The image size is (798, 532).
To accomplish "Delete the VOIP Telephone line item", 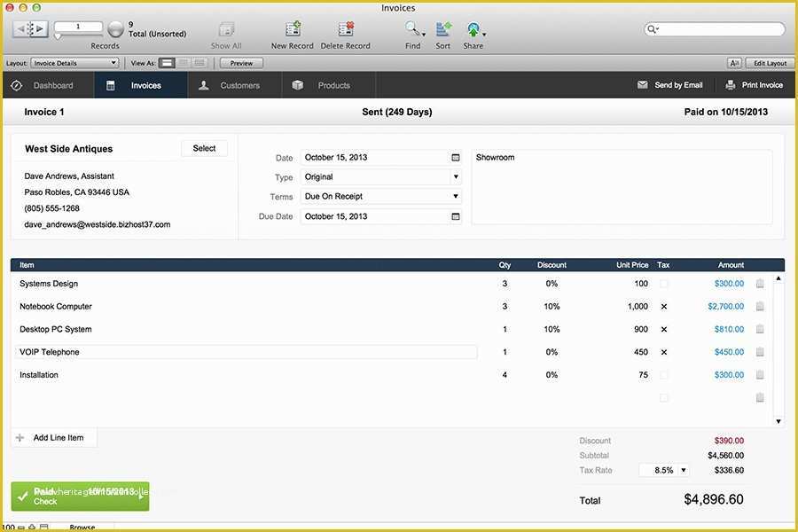I will point(760,352).
